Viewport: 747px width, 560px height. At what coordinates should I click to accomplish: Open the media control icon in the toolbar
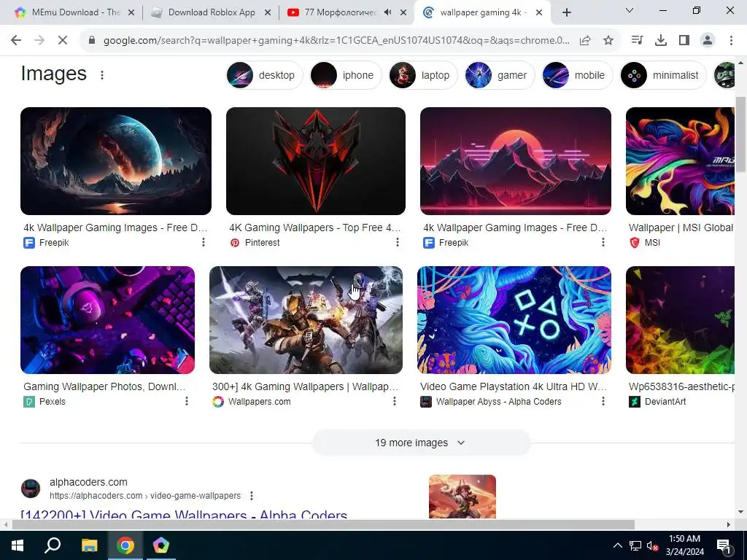(637, 41)
